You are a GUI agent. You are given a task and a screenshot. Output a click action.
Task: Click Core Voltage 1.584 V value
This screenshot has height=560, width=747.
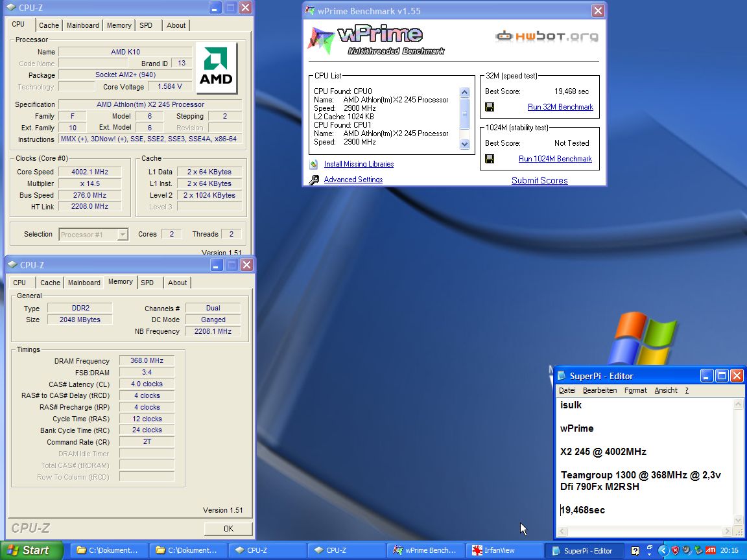170,87
